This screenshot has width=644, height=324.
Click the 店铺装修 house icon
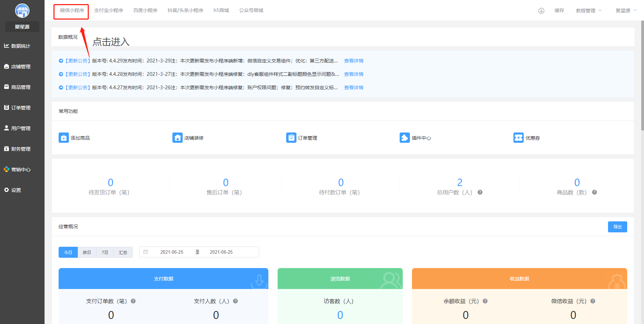pyautogui.click(x=178, y=138)
